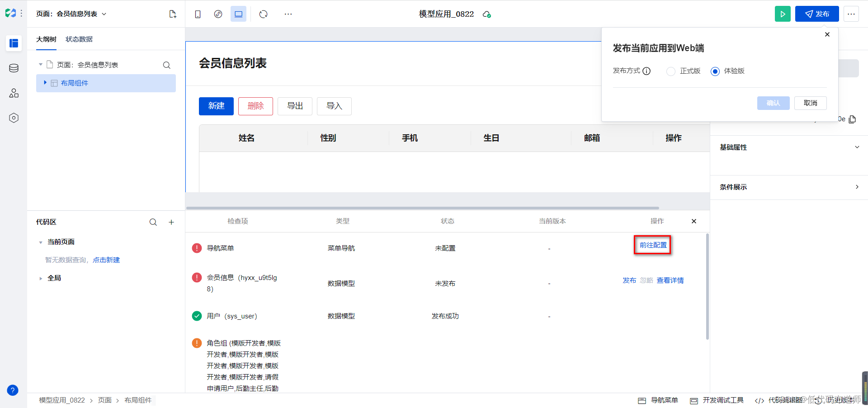Click the 前往配置 link for 导航菜单

653,245
